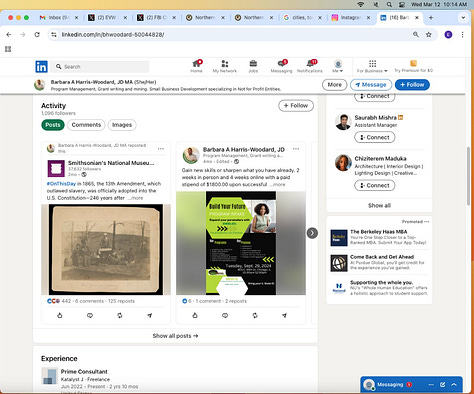Open the historic photograph image
Image resolution: width=474 pixels, height=394 pixels.
(106, 250)
